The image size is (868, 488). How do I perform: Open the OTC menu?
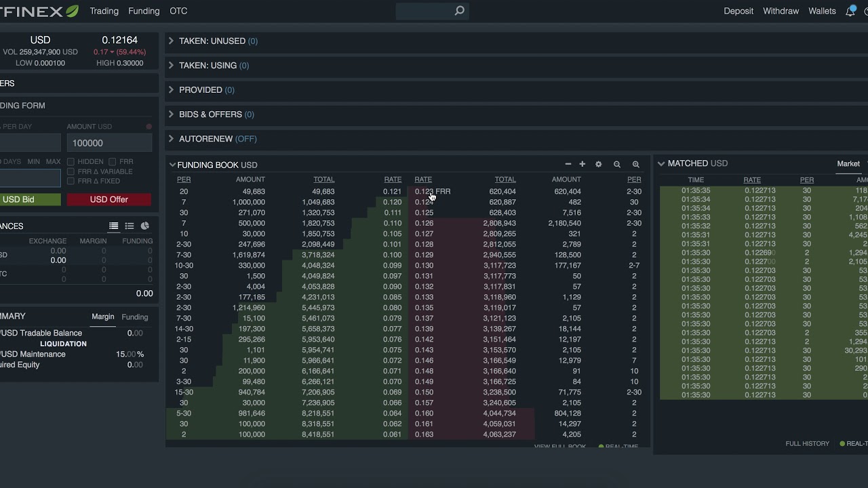click(x=178, y=11)
